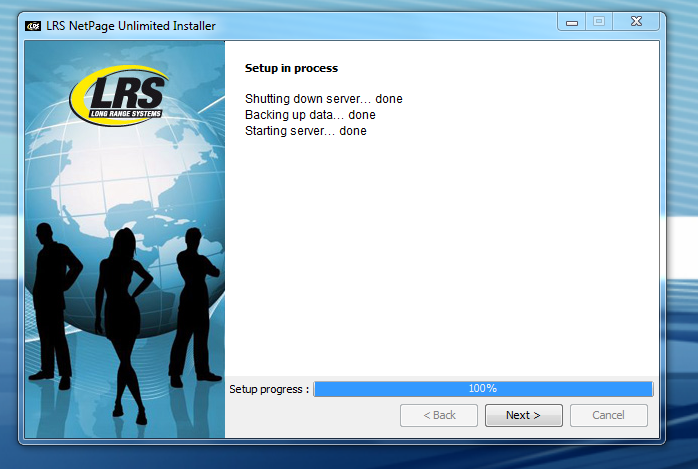Click the Next > button
Screen dimensions: 698x469
click(x=524, y=415)
